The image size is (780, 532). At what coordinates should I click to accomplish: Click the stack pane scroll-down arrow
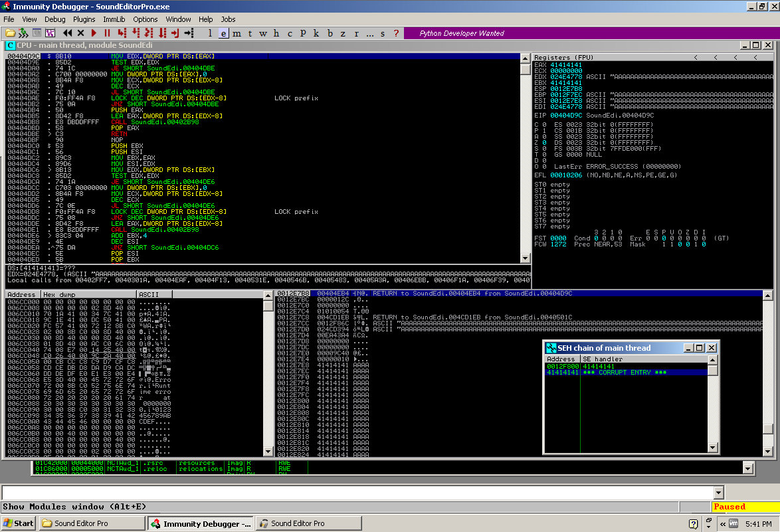coord(767,452)
